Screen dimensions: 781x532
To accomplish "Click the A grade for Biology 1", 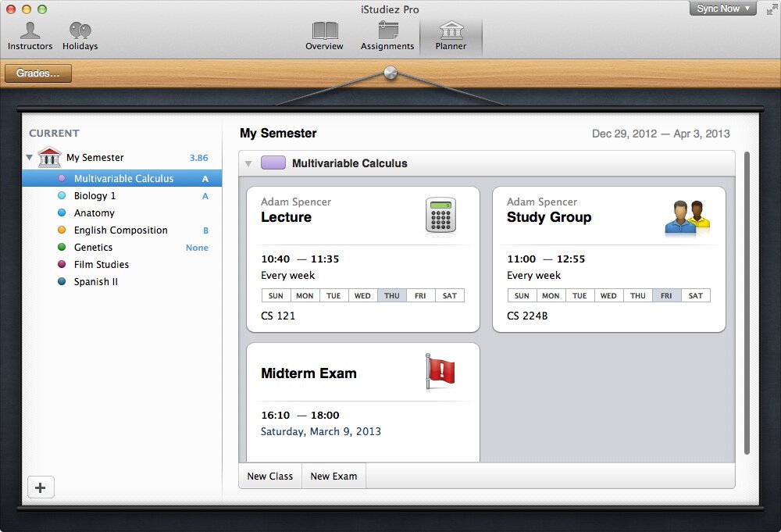I will [205, 196].
